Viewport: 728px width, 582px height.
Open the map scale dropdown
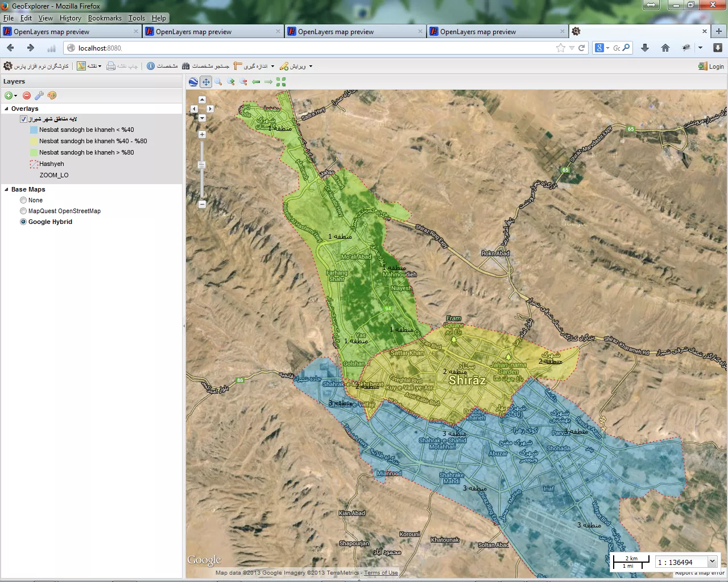point(712,562)
